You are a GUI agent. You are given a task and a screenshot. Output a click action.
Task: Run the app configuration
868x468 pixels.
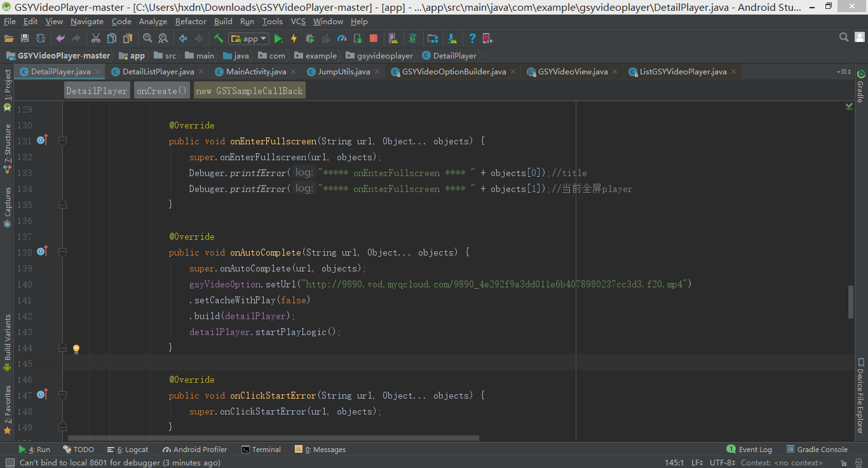click(278, 38)
